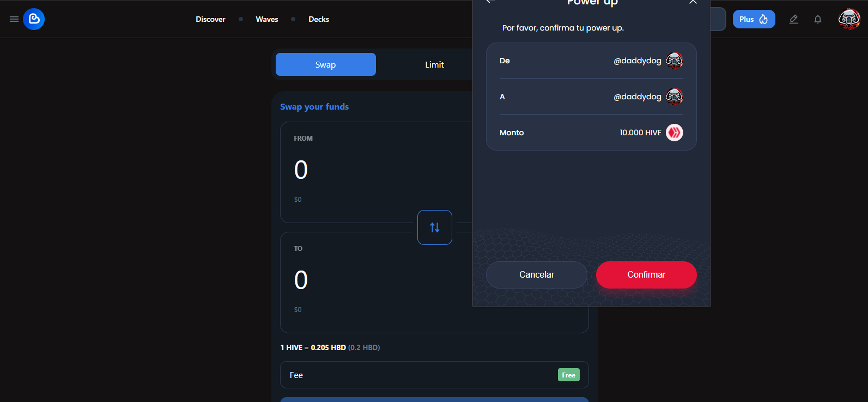
Task: Click the Plus flame button
Action: point(754,19)
